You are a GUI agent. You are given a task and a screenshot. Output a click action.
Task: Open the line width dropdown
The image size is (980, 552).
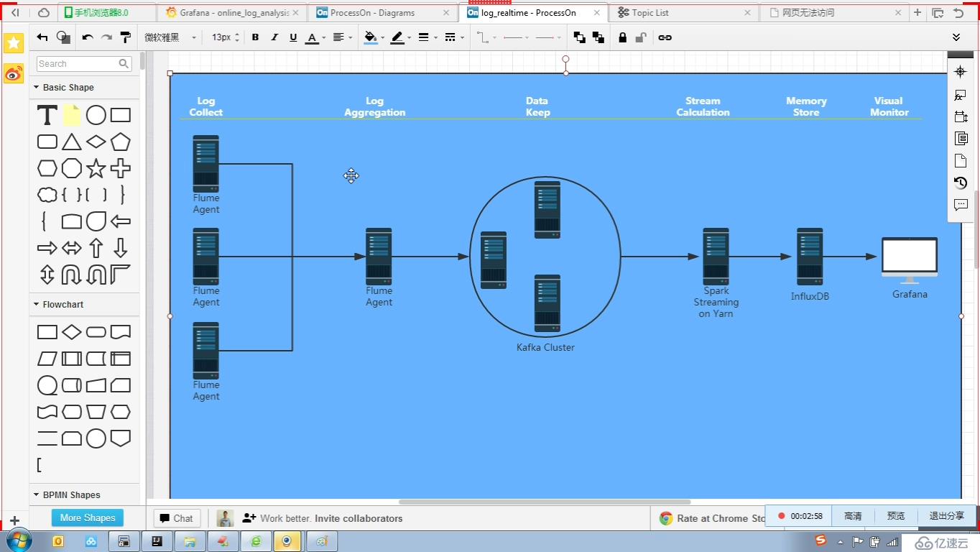(x=427, y=37)
